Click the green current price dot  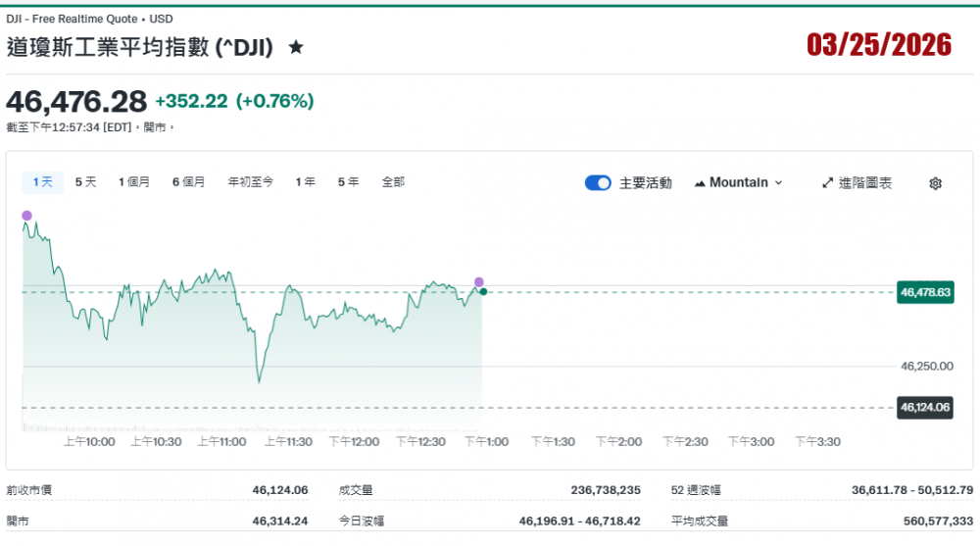click(483, 292)
